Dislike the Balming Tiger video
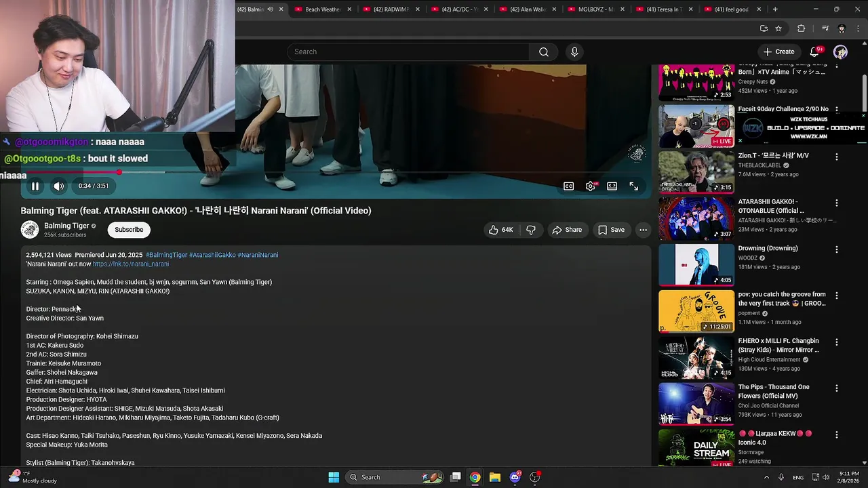 pyautogui.click(x=531, y=230)
